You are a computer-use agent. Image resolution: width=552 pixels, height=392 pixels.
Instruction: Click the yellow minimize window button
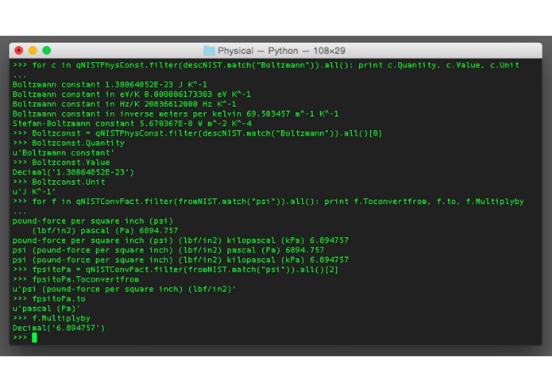pos(33,51)
